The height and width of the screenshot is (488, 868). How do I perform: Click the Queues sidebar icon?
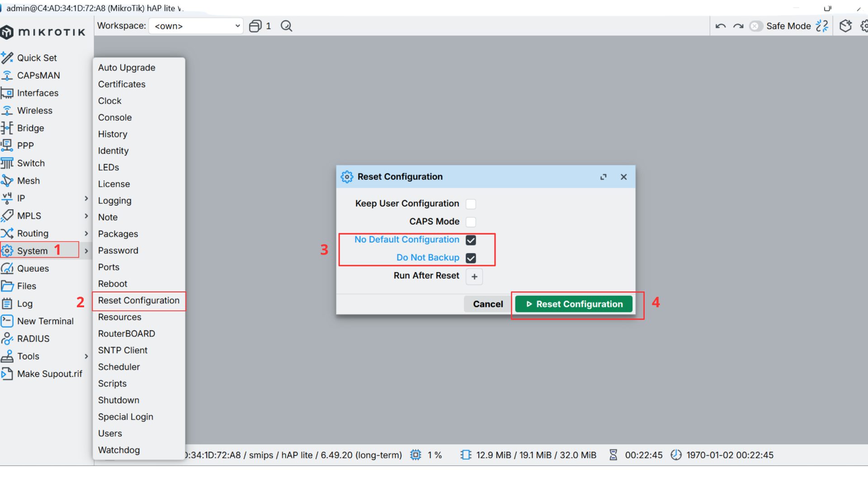click(x=7, y=268)
